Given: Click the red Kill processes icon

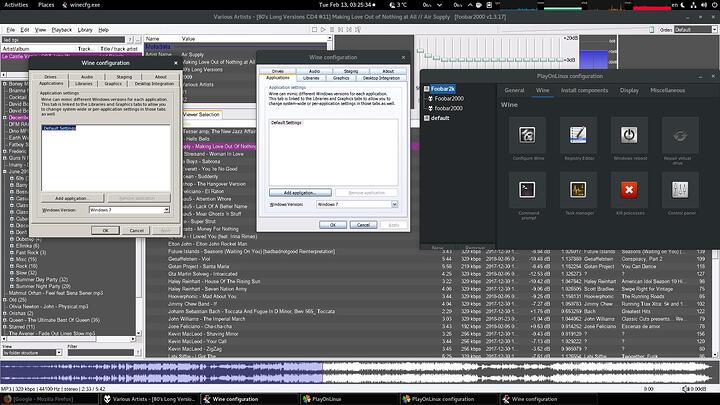Looking at the screenshot, I should (629, 190).
